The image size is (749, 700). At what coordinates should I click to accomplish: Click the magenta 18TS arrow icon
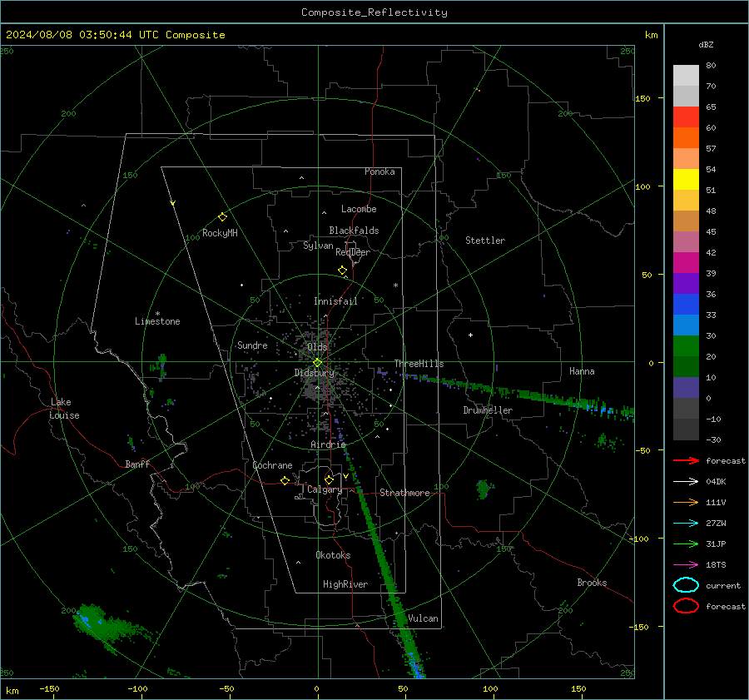pyautogui.click(x=686, y=564)
